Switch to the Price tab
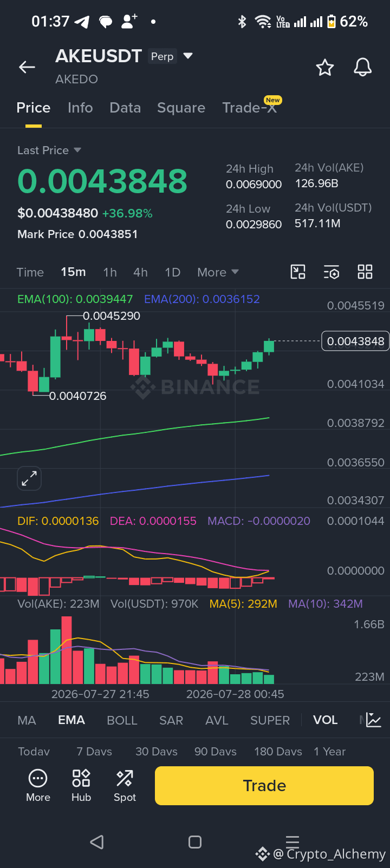The width and height of the screenshot is (390, 868). coord(34,108)
